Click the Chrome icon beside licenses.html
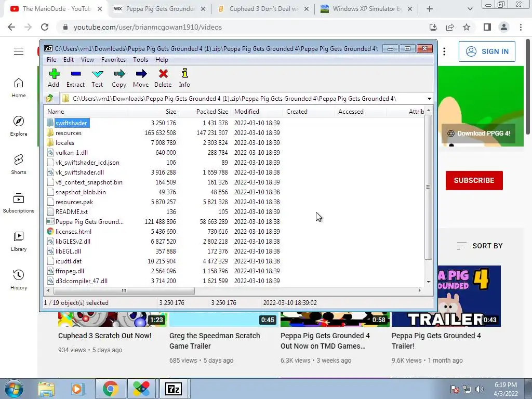This screenshot has height=399, width=532. coord(50,231)
